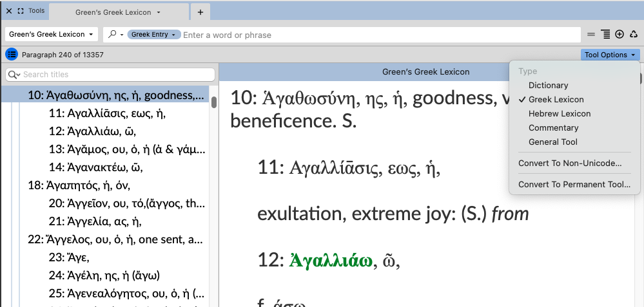Select entry 22 Ἄγγελος in the titles list
This screenshot has height=307, width=644.
106,238
